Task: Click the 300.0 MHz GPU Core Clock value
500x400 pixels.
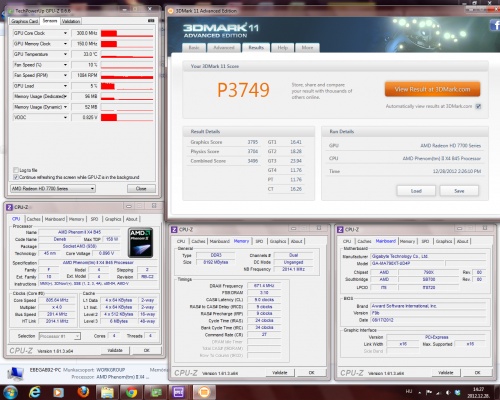Action: pos(85,33)
